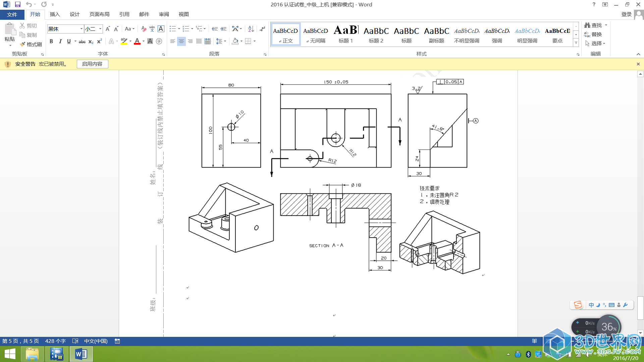This screenshot has height=362, width=644.
Task: Click the shading paint bucket color
Action: coord(235,41)
